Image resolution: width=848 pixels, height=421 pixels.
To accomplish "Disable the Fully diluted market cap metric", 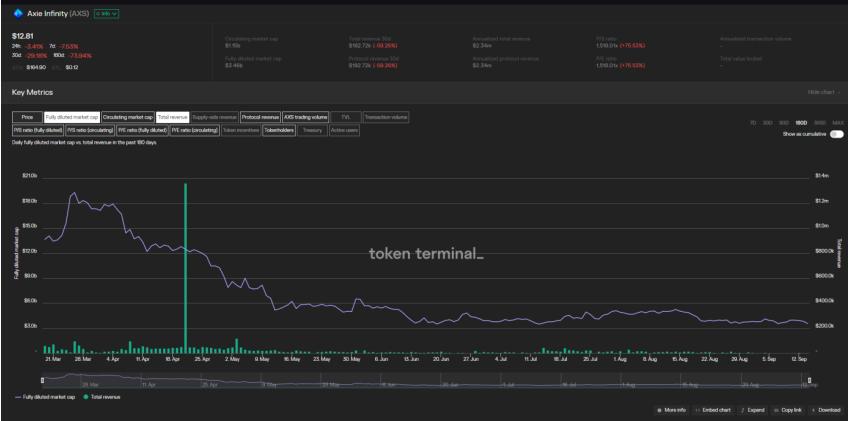I will click(x=71, y=117).
